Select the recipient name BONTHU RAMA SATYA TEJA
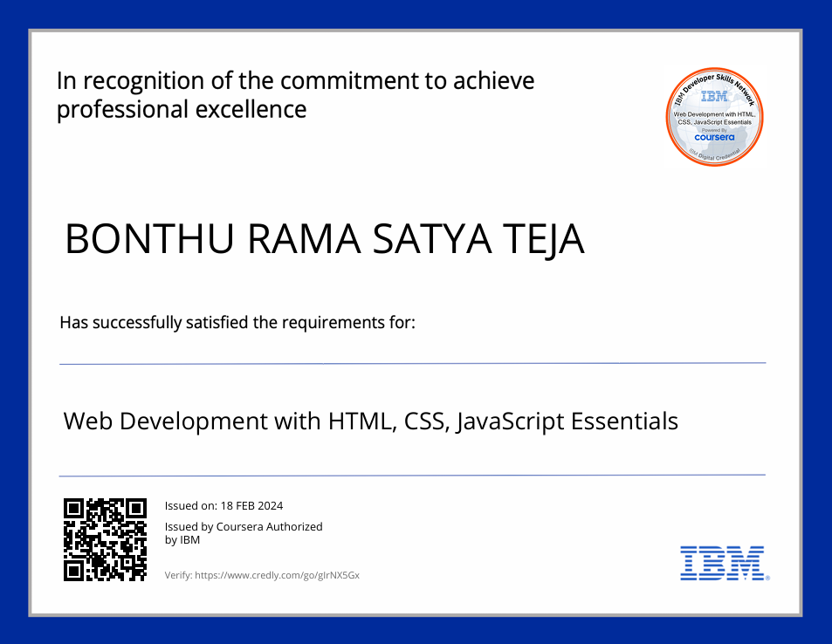The height and width of the screenshot is (644, 832). pyautogui.click(x=324, y=238)
